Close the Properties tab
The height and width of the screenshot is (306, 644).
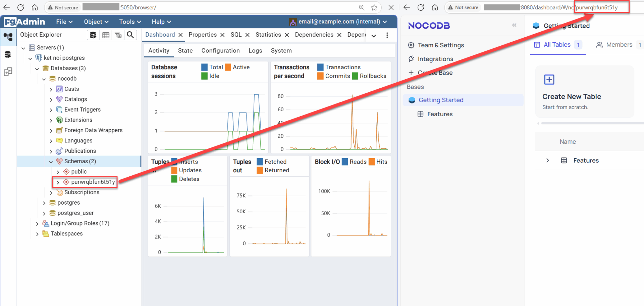coord(222,35)
